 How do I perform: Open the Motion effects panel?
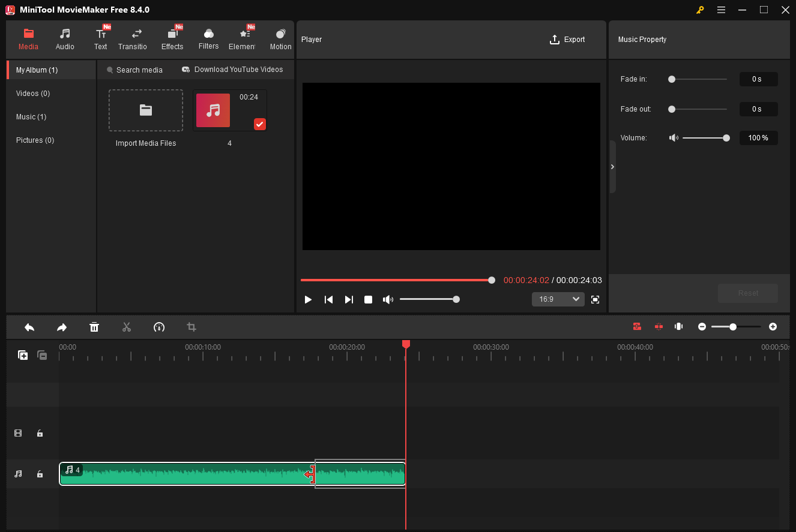[x=280, y=39]
